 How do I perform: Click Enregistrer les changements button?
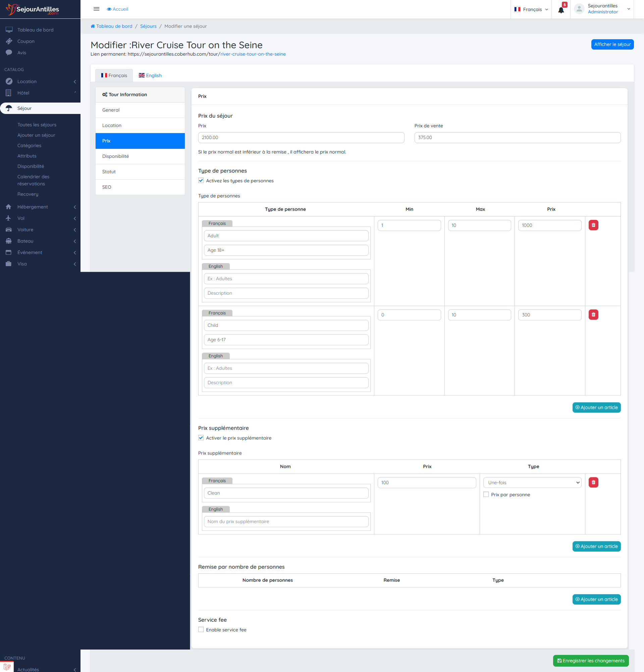tap(590, 661)
